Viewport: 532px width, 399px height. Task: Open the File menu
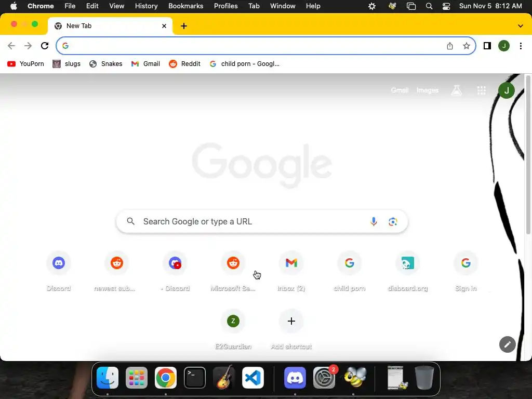[70, 6]
